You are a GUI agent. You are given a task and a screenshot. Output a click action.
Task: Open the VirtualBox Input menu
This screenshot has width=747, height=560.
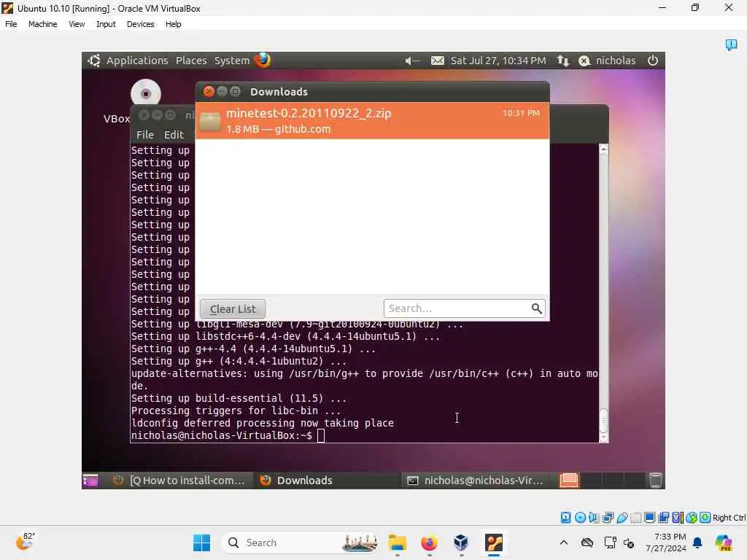pyautogui.click(x=106, y=24)
